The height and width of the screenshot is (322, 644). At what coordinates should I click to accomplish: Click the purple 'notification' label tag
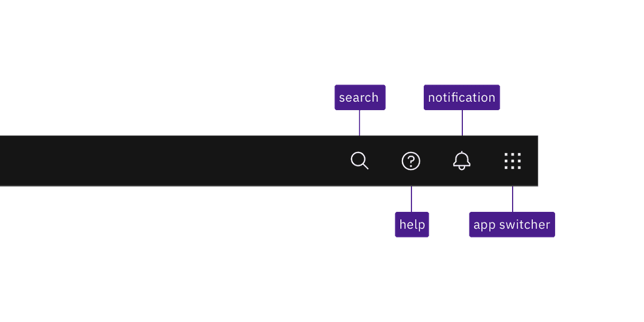462,97
